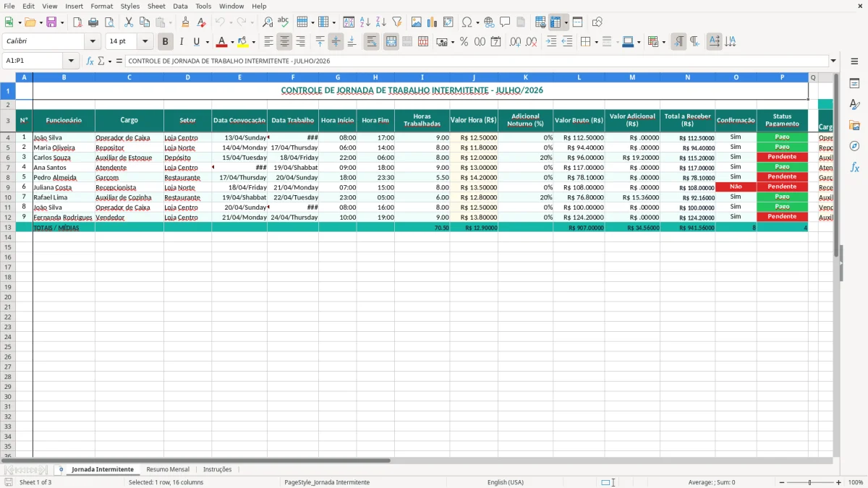Click the Save document icon
This screenshot has height=488, width=868.
51,22
